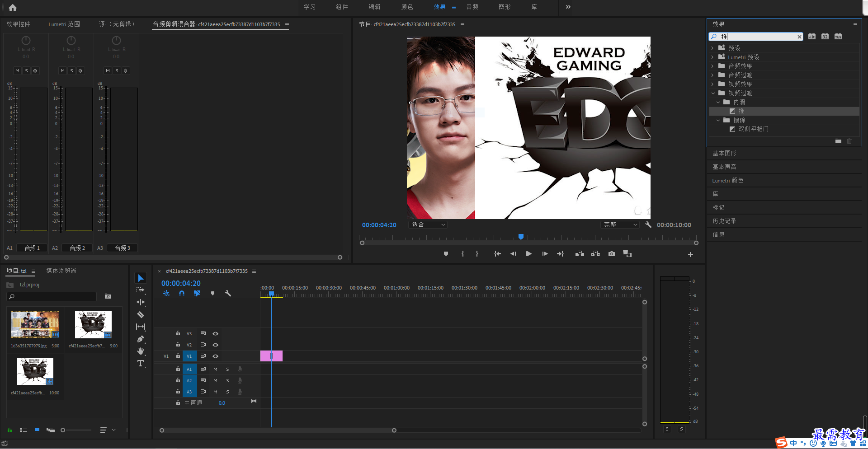The image size is (868, 449).
Task: Select 推 transition effect
Action: point(741,111)
